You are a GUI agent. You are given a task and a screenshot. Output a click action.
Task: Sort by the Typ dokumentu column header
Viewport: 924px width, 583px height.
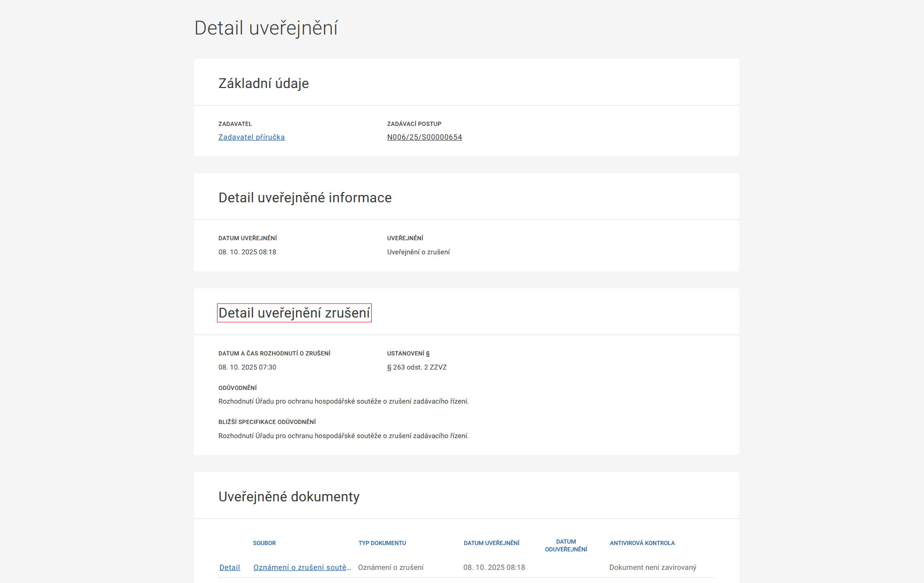(382, 543)
